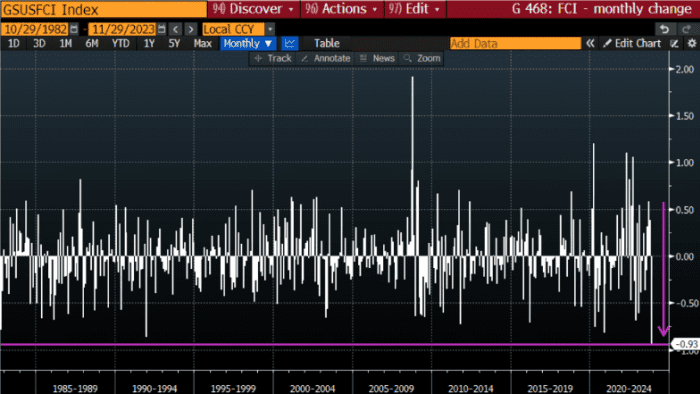Toggle the Annotate drawing tool
The image size is (700, 394).
click(326, 58)
